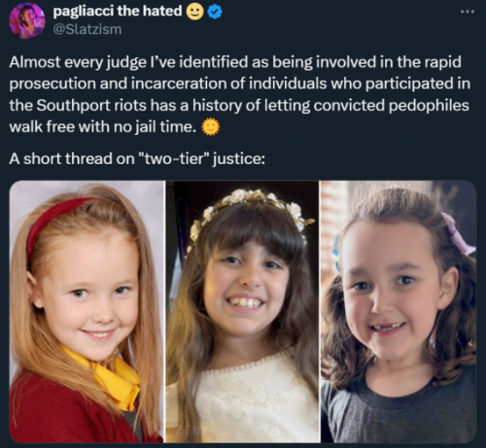Screen dimensions: 486x448
Task: Open photo of girl wearing flower crown
Action: pyautogui.click(x=243, y=312)
